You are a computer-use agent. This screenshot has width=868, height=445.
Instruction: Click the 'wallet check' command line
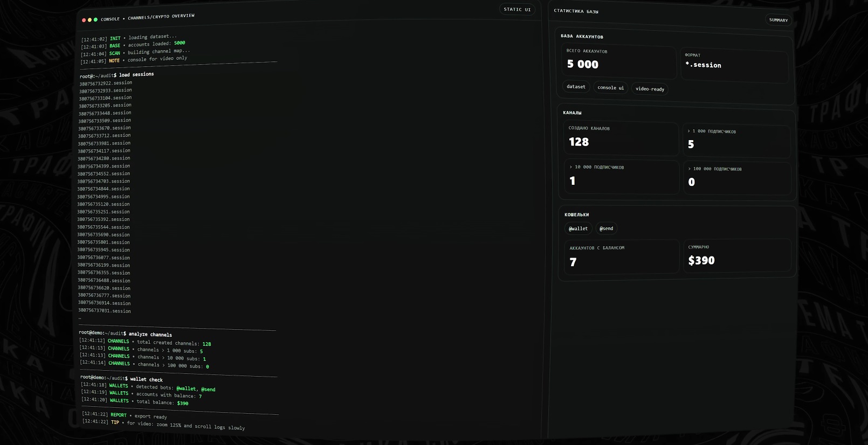(x=122, y=378)
